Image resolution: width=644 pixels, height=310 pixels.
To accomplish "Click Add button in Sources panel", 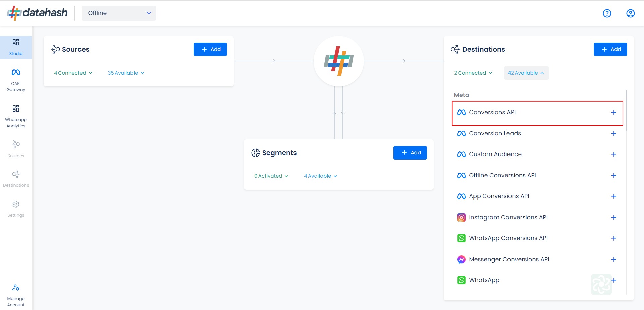I will pyautogui.click(x=210, y=49).
